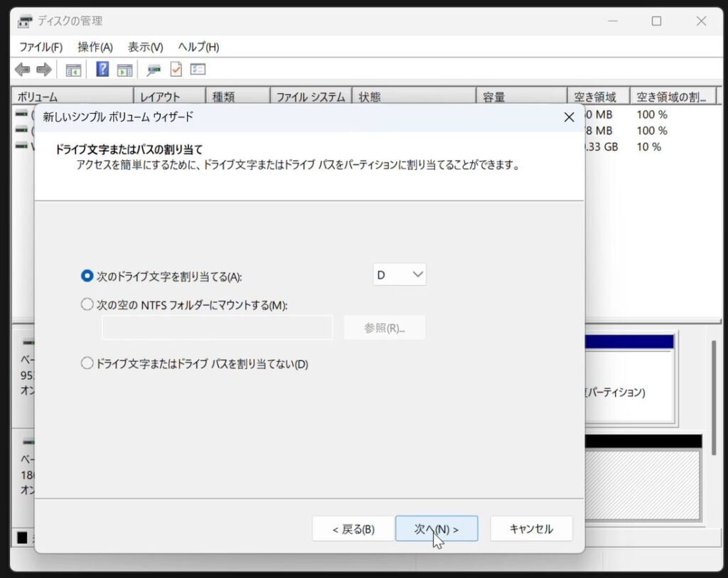Sort by the 空き領域 column header
728x578 pixels.
591,97
